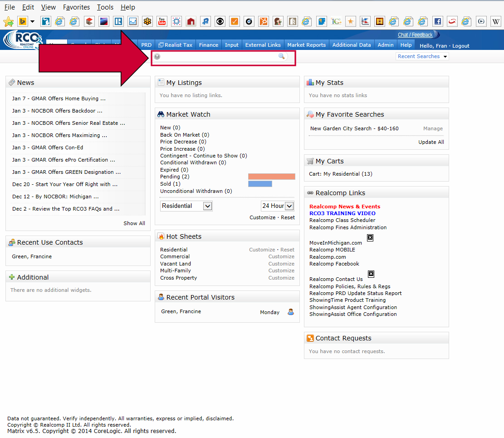Open the yellow flower favorite icon
504x438 pixels.
[147, 21]
